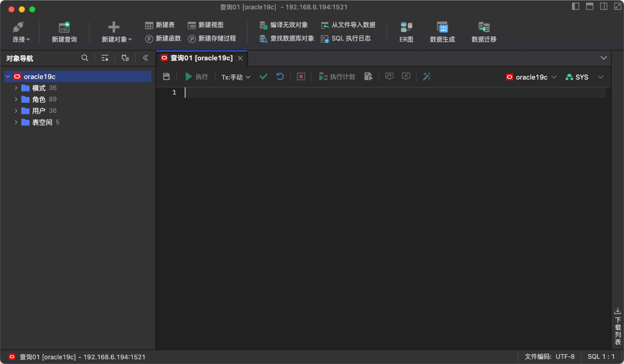The height and width of the screenshot is (364, 624).
Task: Save the current query with the floppy disk icon
Action: point(166,76)
